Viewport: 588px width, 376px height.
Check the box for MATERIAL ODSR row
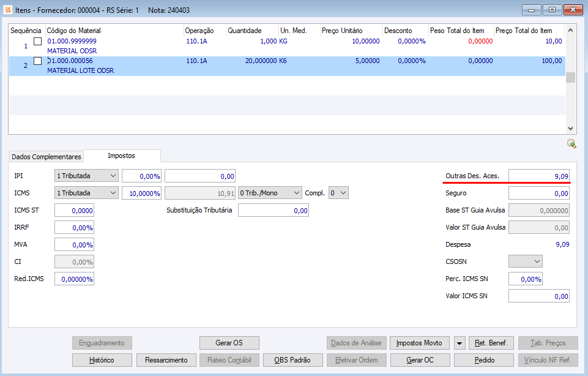click(x=37, y=41)
